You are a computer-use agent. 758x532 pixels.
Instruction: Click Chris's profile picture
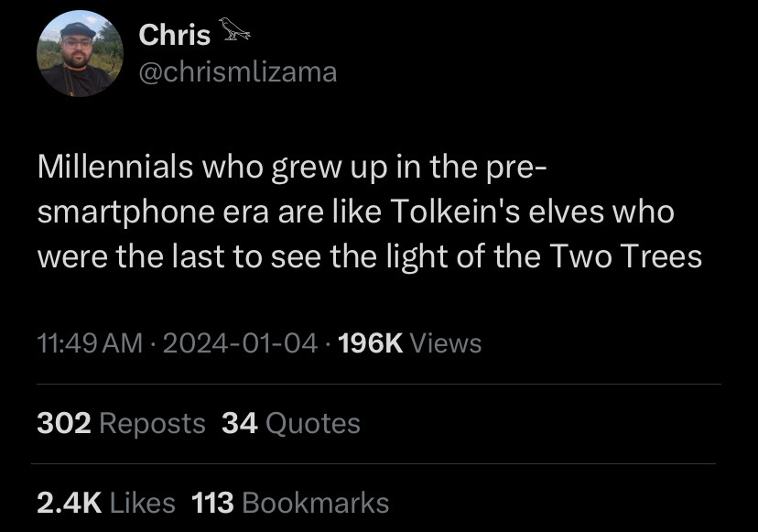[x=80, y=53]
